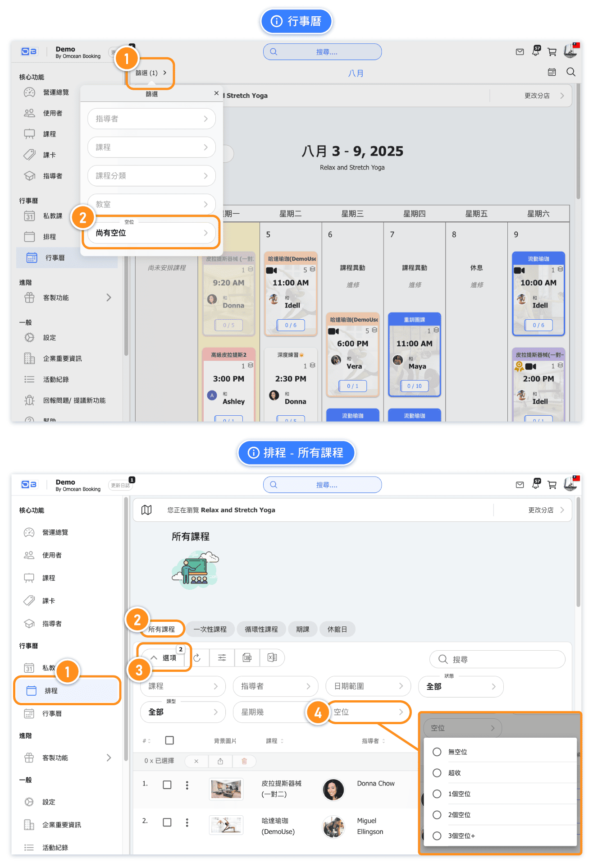This screenshot has width=593, height=868.
Task: Open the calendar picker icon beside the 八月 header
Action: 552,72
